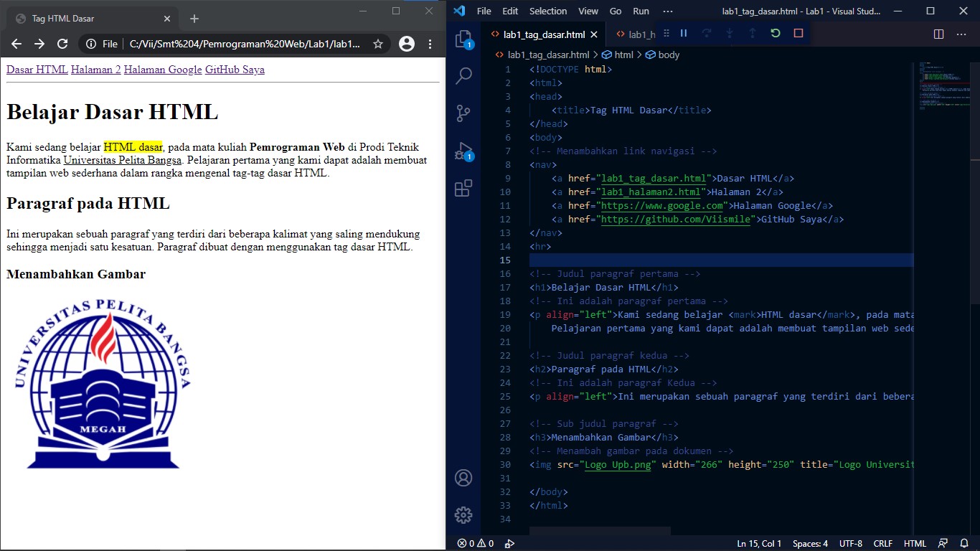The width and height of the screenshot is (980, 551).
Task: Click the Halaman Google navigation link
Action: pyautogui.click(x=162, y=70)
